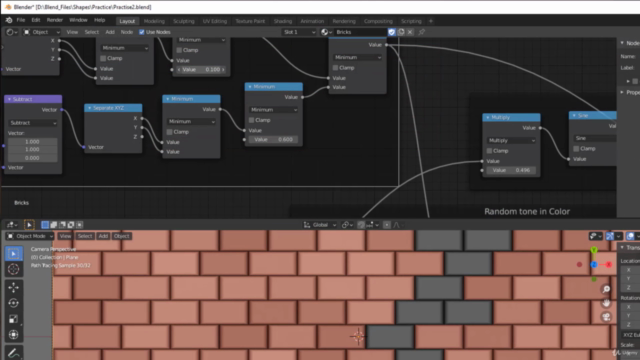Open the Edit menu

click(x=36, y=20)
